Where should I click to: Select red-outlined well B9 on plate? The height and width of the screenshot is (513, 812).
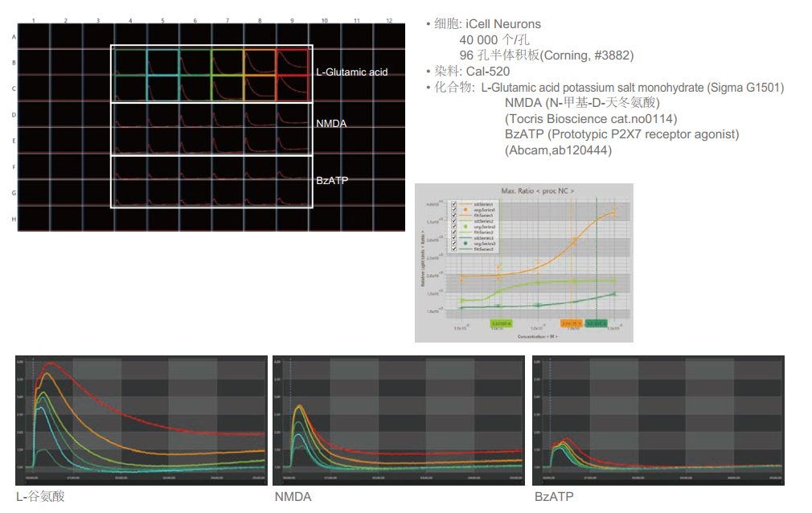[292, 62]
